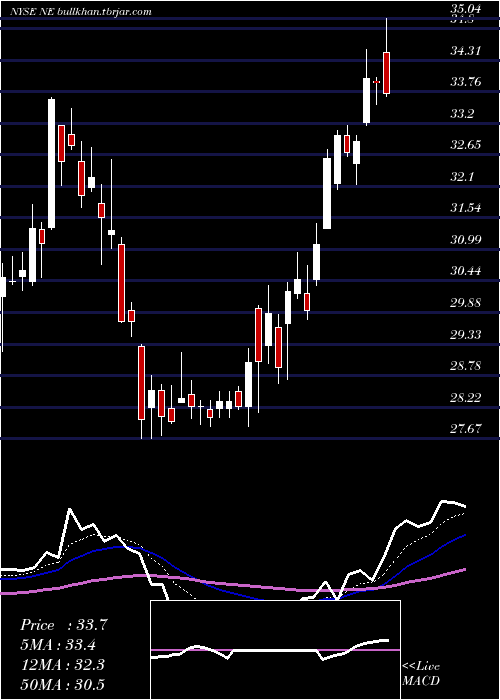Click the 33.2 price axis label
This screenshot has height=700, width=500.
pyautogui.click(x=462, y=113)
